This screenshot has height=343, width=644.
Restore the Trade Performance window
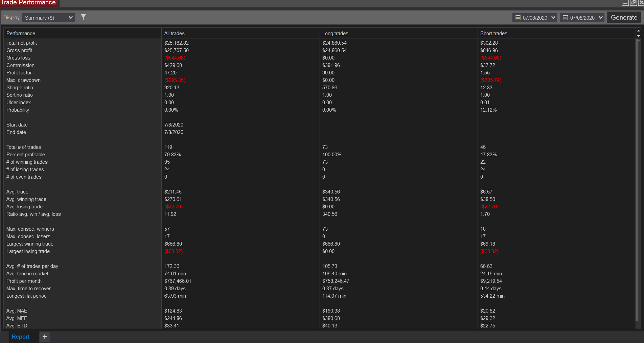(x=633, y=3)
